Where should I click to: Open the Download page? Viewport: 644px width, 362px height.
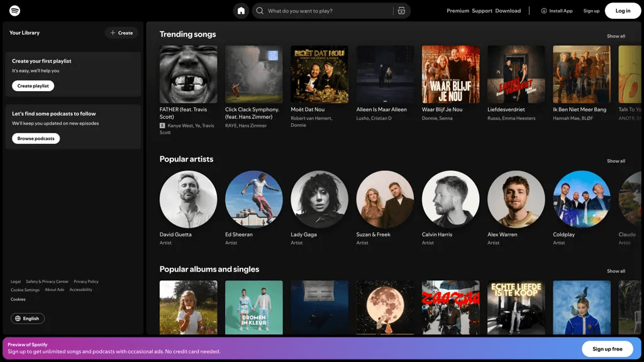pos(508,11)
